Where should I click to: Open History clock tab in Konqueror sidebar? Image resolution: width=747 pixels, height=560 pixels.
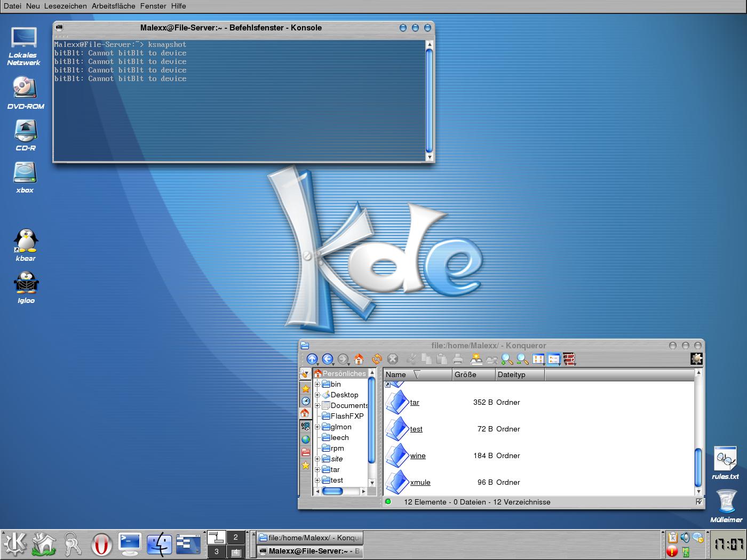click(x=305, y=401)
